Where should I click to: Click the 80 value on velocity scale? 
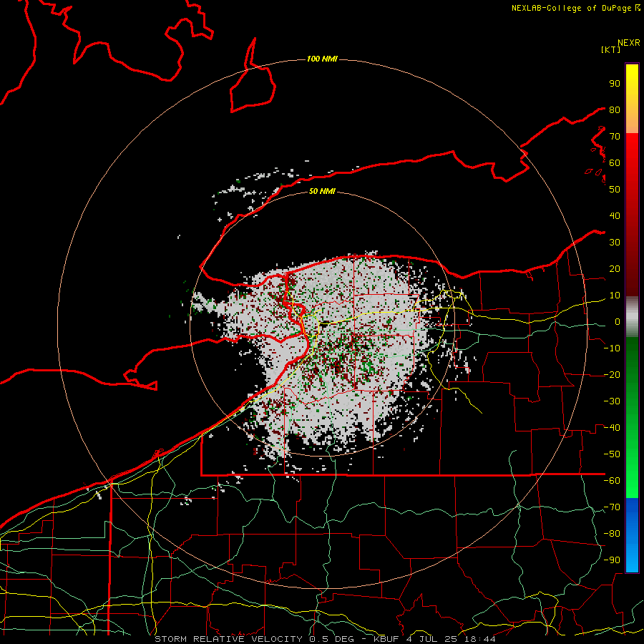[615, 110]
